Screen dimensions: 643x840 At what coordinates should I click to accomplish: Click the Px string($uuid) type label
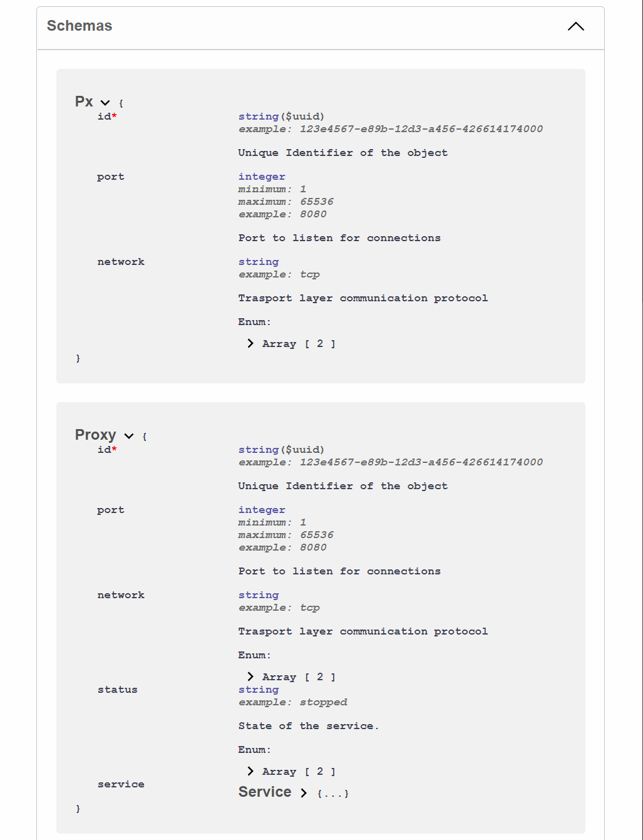click(x=281, y=117)
